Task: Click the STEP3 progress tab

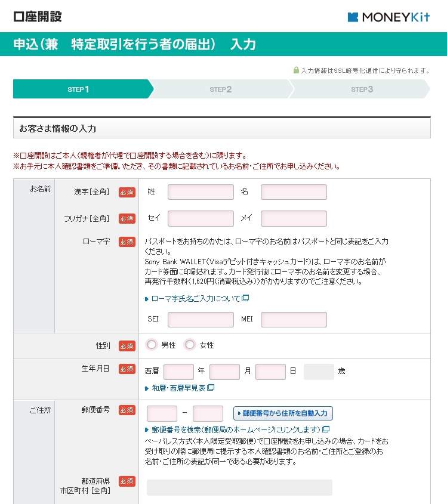Action: click(360, 89)
